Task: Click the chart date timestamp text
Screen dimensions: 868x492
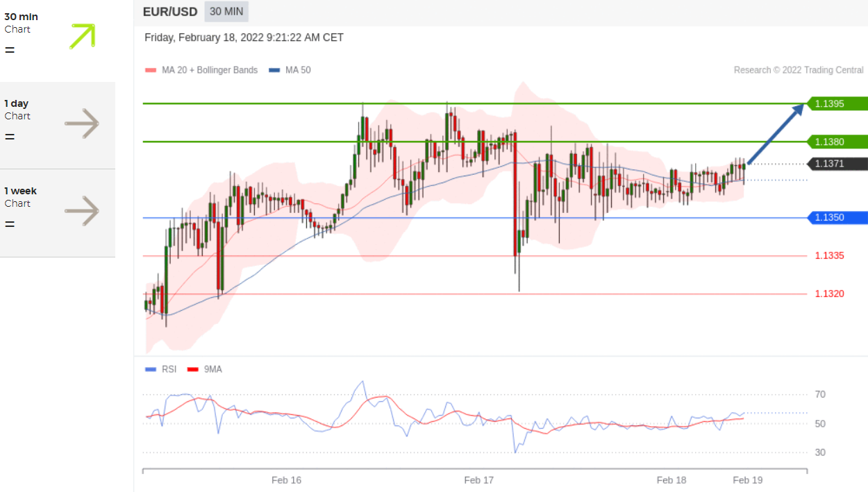Action: 244,37
